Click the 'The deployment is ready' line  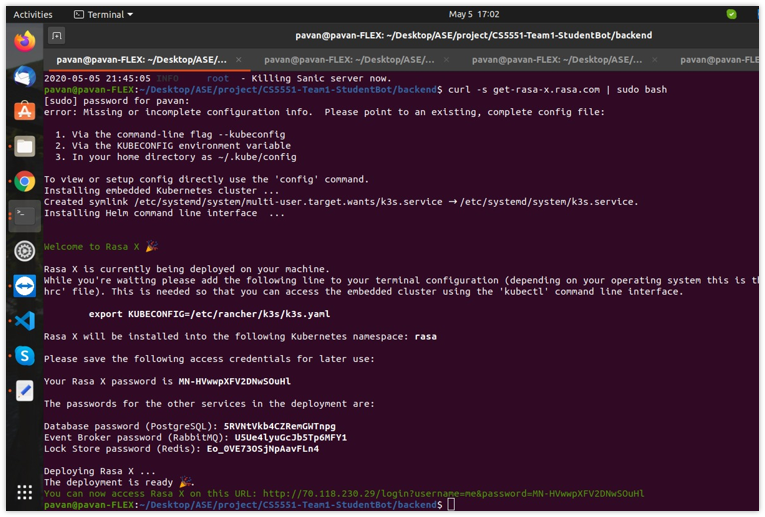point(119,482)
